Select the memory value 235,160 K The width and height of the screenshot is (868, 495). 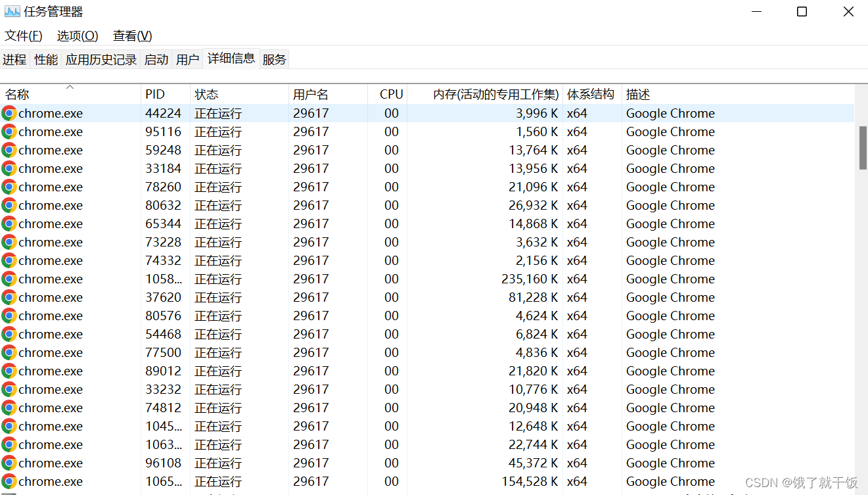click(530, 279)
